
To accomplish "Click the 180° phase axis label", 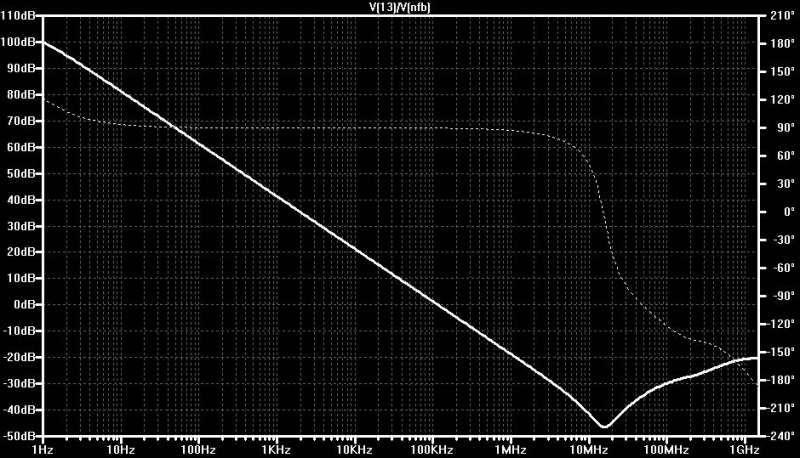I will tap(783, 43).
